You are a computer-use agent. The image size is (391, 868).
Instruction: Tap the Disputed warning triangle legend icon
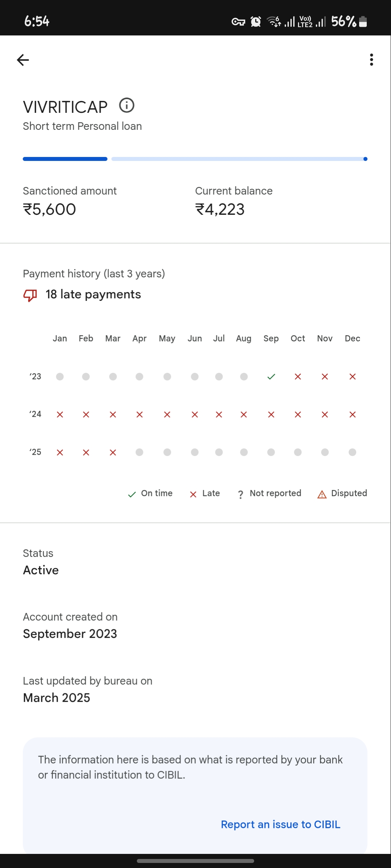(x=322, y=494)
